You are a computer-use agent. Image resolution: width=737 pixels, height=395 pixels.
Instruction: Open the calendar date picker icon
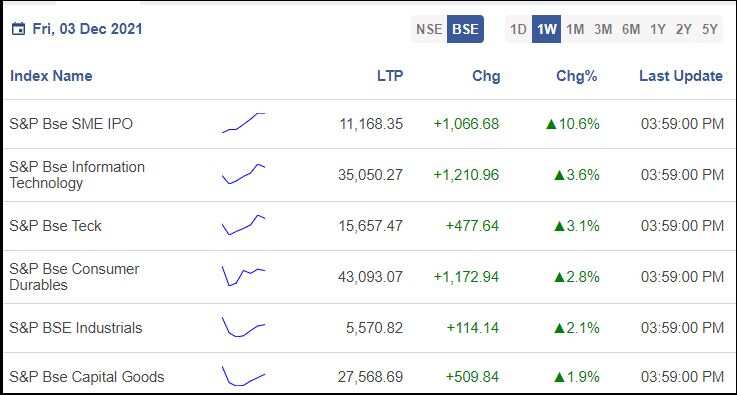(x=18, y=29)
